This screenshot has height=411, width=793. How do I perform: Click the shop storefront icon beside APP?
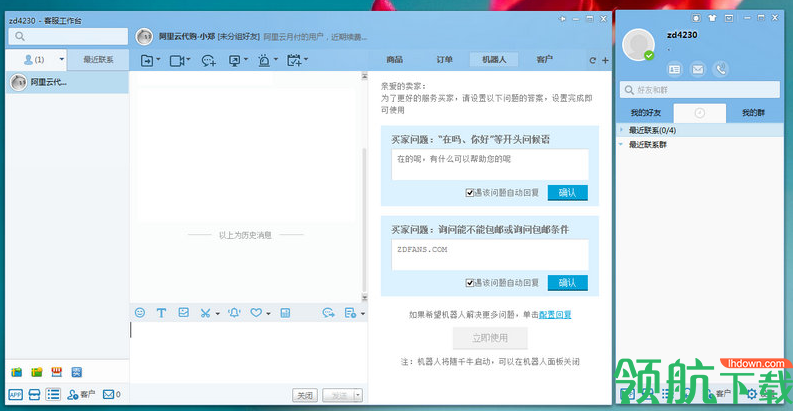click(x=34, y=394)
